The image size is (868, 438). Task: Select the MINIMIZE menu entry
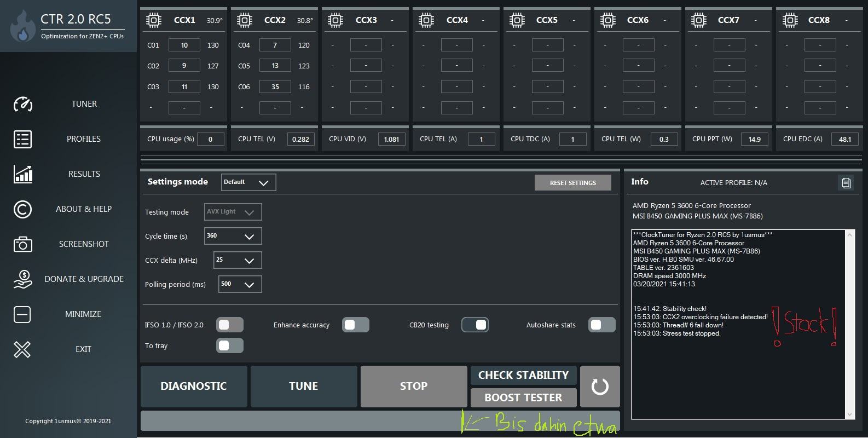84,314
